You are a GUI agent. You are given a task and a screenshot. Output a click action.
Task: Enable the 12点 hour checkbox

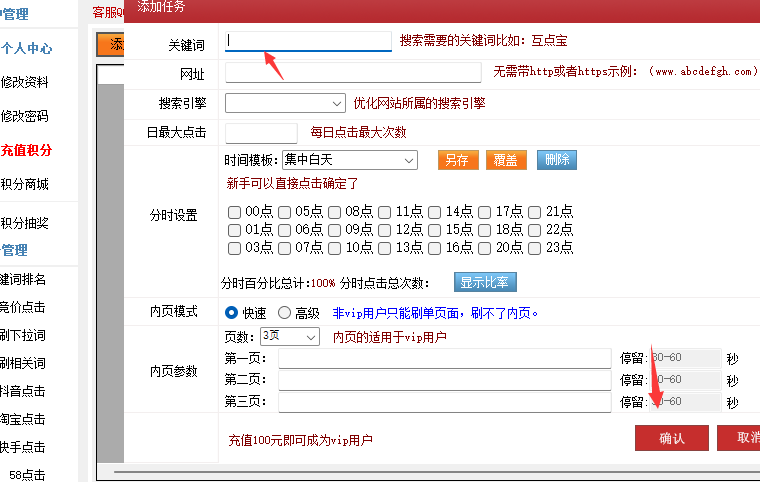384,230
